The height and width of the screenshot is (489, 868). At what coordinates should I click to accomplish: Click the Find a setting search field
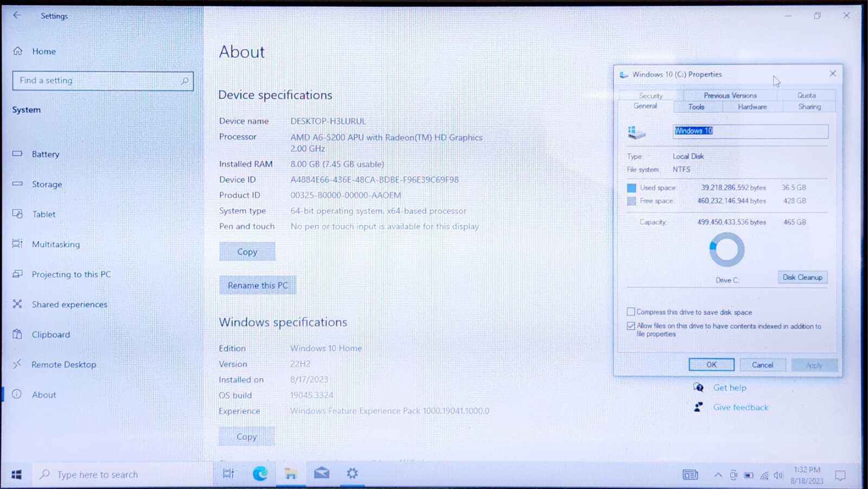pos(103,81)
